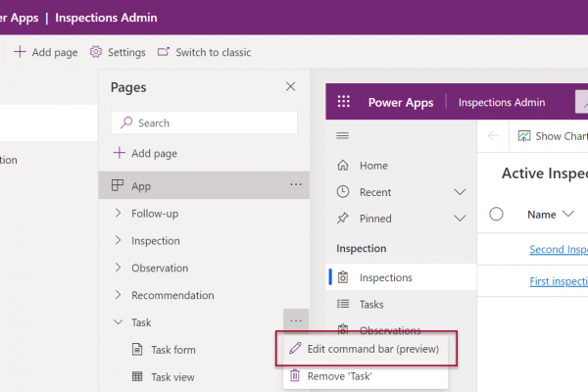Click Add page inside Pages panel
This screenshot has width=588, height=392.
[x=145, y=153]
